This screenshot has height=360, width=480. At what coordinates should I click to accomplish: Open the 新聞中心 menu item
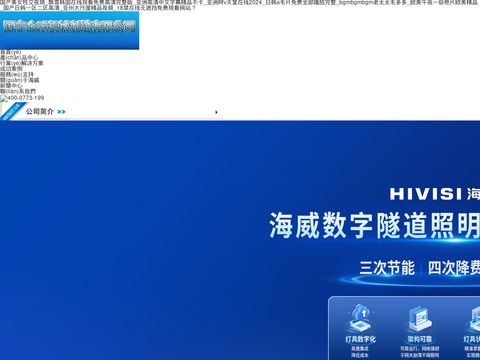[x=11, y=86]
